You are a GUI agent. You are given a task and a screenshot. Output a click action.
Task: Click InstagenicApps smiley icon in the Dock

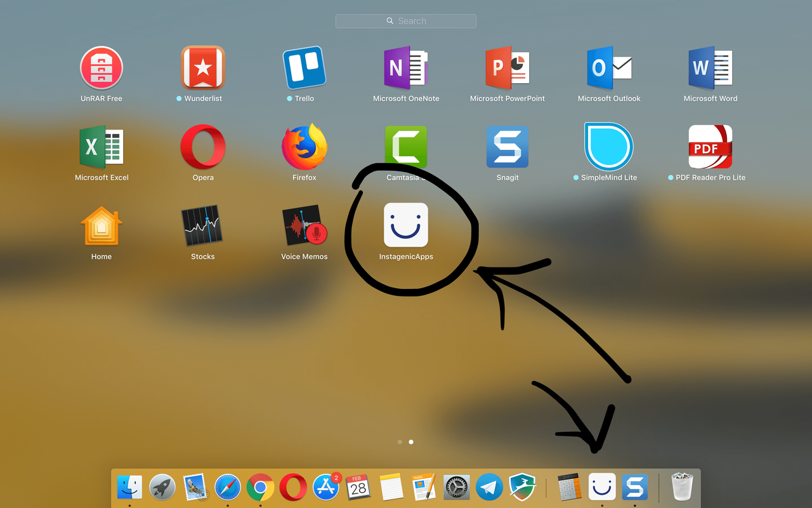pos(602,486)
